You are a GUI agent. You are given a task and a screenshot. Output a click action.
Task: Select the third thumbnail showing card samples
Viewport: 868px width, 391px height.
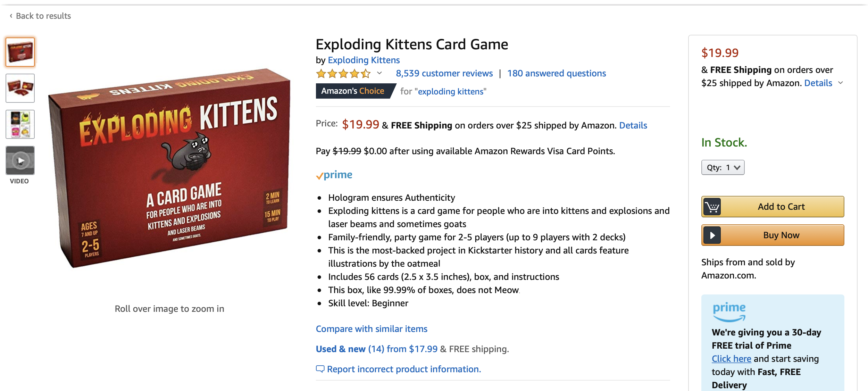(20, 124)
